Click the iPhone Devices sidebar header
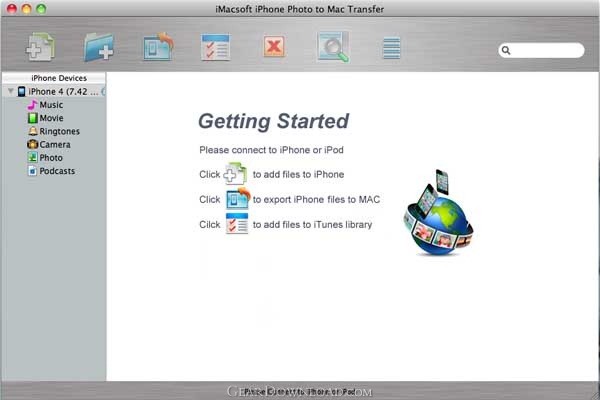This screenshot has width=600, height=400. click(54, 78)
